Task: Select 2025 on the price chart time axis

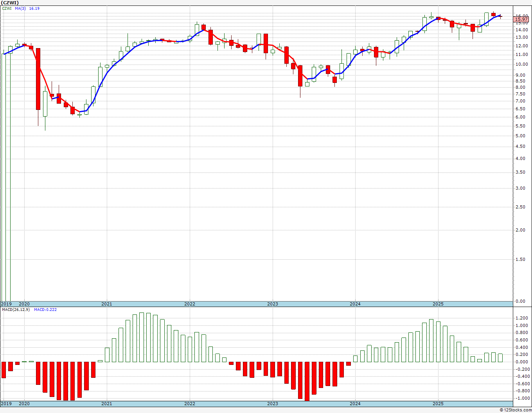Action: tap(438, 304)
